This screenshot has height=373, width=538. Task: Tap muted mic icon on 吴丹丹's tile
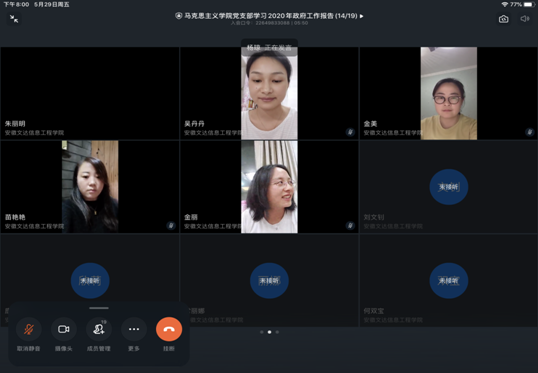pyautogui.click(x=350, y=132)
